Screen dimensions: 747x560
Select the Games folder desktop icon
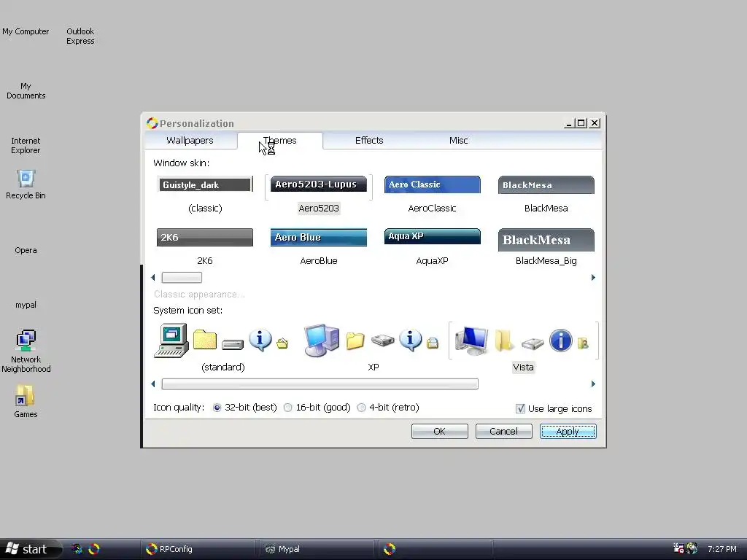[x=26, y=402]
